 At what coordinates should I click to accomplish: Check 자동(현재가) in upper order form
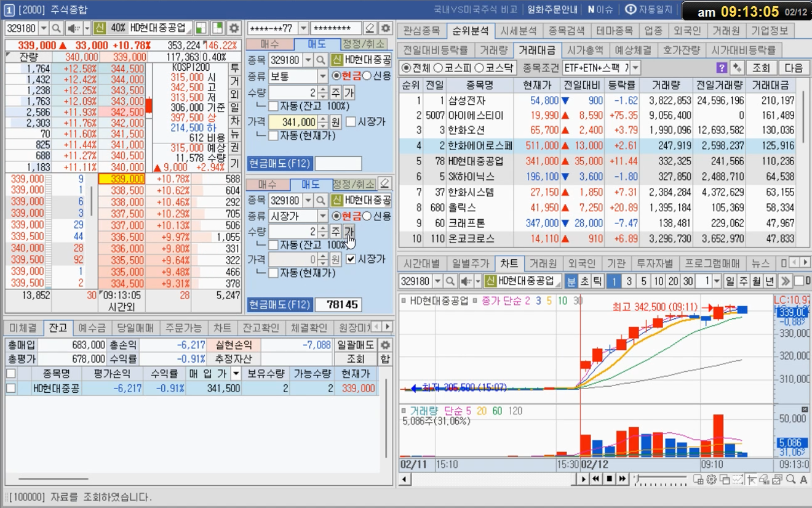(273, 135)
